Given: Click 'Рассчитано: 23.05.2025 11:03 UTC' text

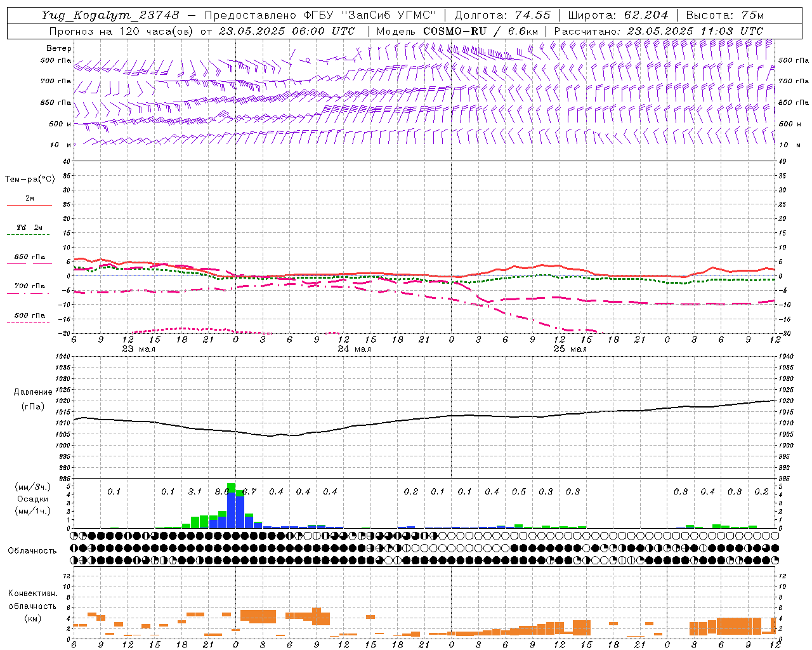Looking at the screenshot, I should click(x=659, y=30).
